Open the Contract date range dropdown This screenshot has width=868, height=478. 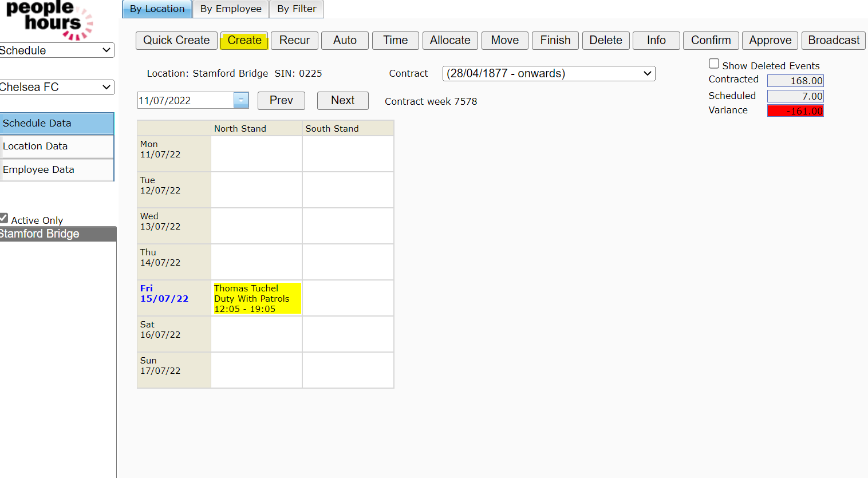click(x=549, y=73)
